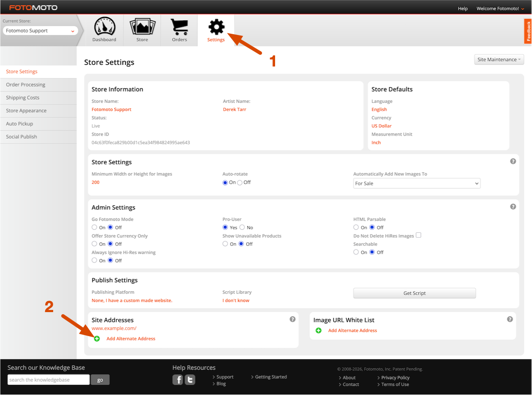Viewport: 532px width, 395px height.
Task: Open the Facebook icon in footer
Action: (178, 380)
